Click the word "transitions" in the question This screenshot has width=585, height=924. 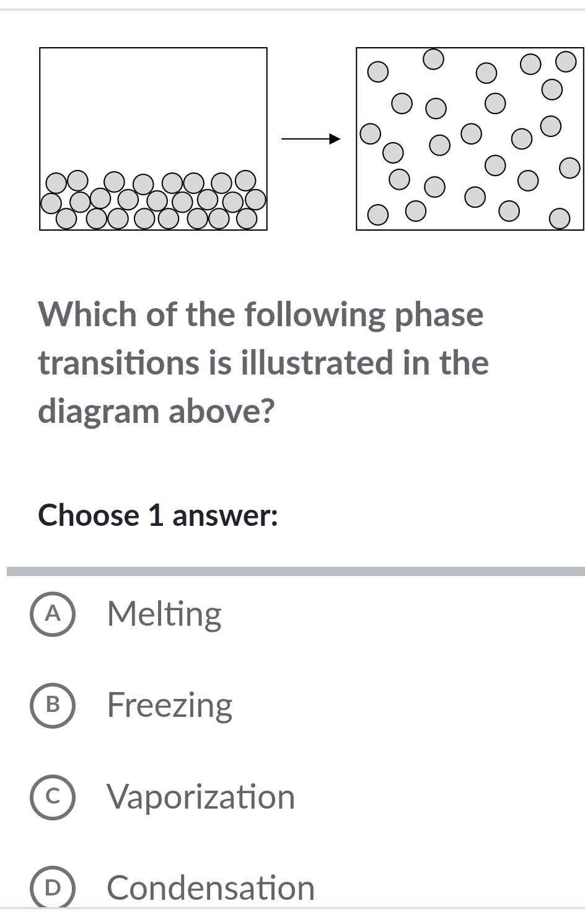119,363
